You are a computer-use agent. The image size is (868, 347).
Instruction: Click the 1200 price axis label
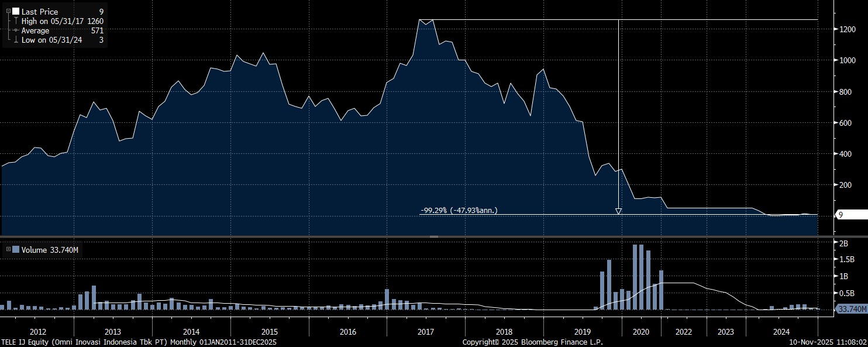tap(848, 29)
